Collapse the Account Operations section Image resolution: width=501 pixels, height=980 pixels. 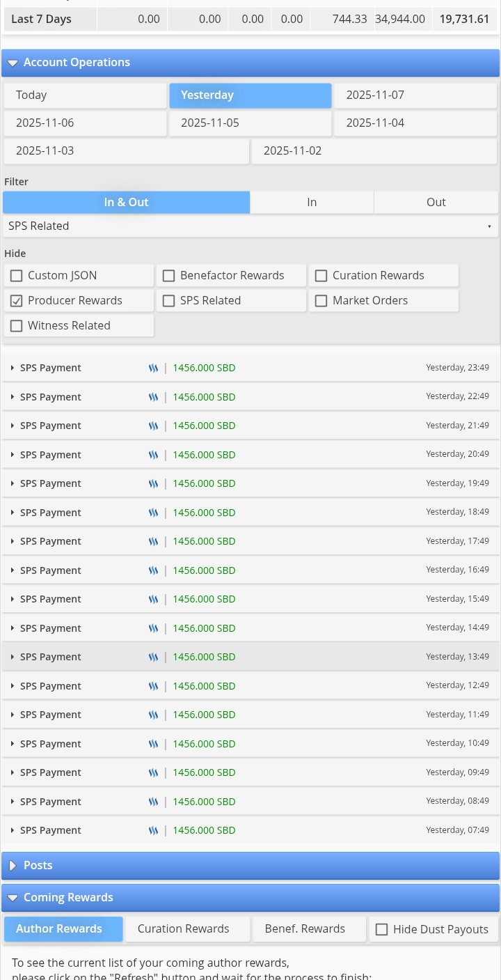coord(250,63)
